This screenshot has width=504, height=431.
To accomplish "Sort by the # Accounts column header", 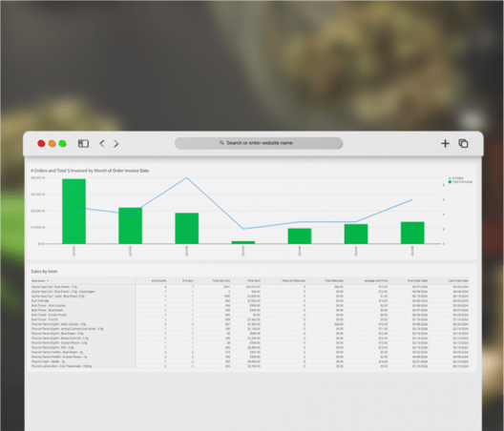I will click(x=158, y=280).
